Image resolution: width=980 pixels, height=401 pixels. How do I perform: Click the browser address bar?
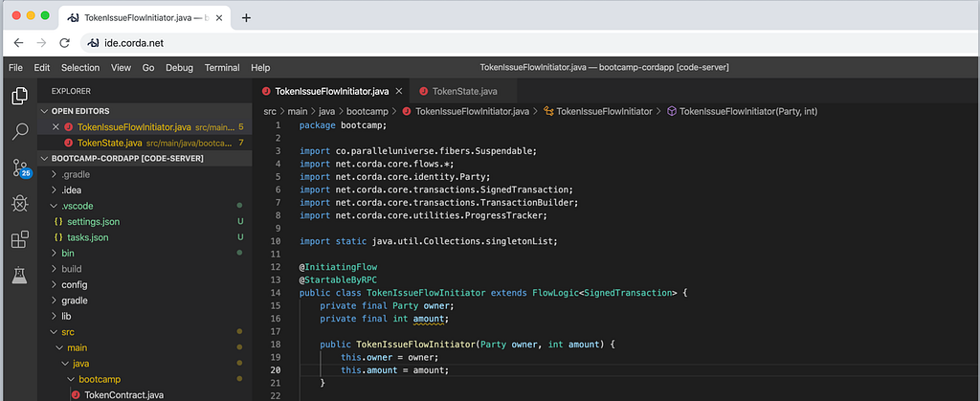coord(479,43)
